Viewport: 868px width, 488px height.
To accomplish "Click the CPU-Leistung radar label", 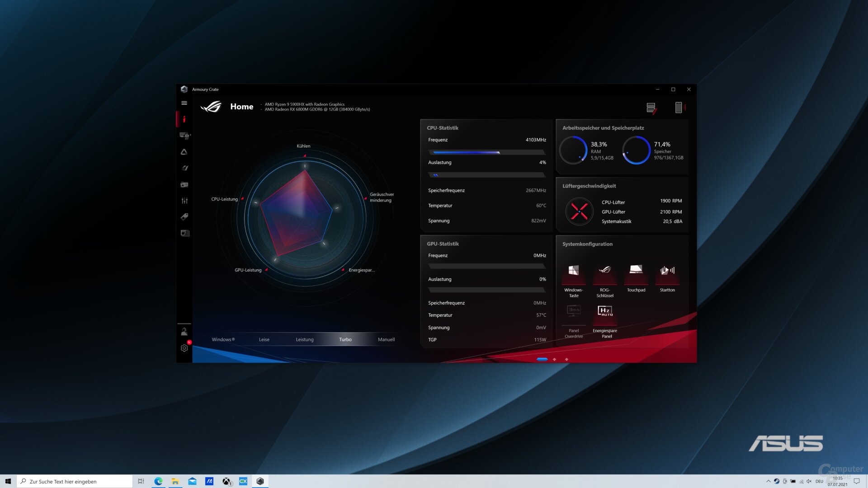I will (x=224, y=199).
